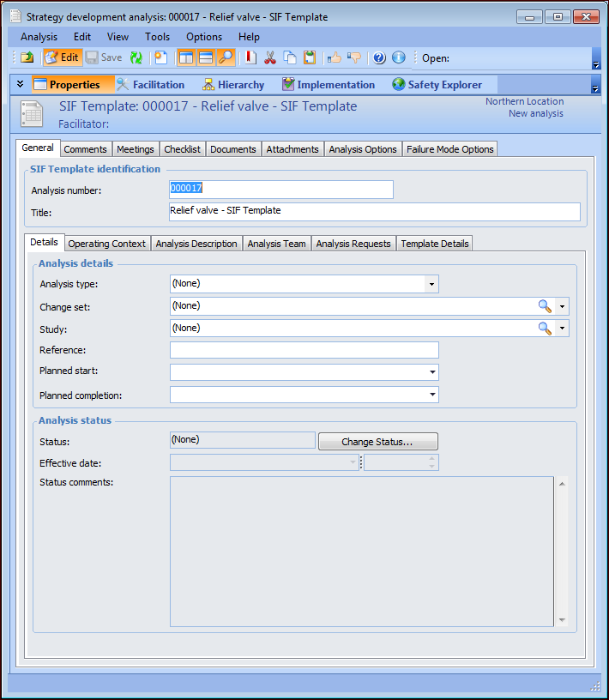The width and height of the screenshot is (609, 700).
Task: Click the scissors Cut icon
Action: 270,57
